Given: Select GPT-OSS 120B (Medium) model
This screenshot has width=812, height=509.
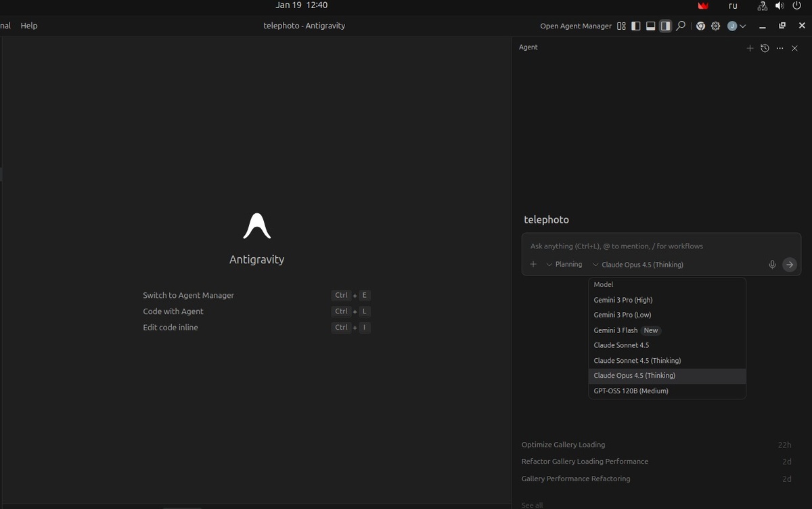Looking at the screenshot, I should [667, 391].
